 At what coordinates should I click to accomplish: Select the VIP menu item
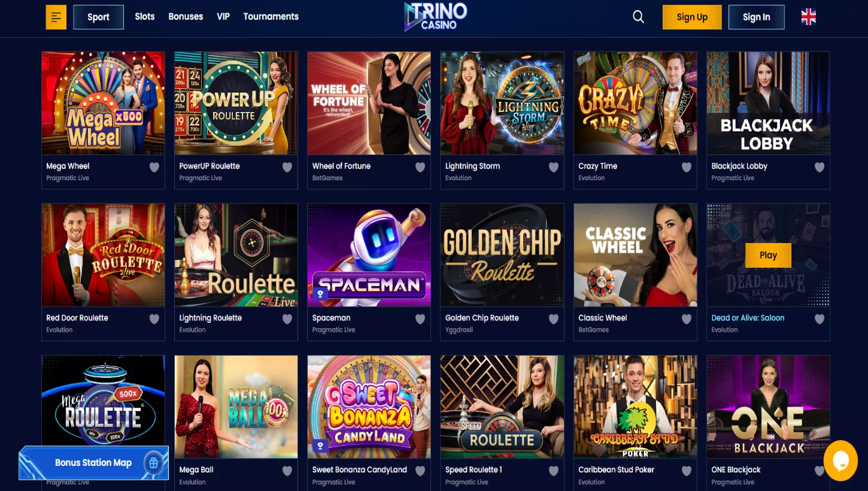point(223,17)
